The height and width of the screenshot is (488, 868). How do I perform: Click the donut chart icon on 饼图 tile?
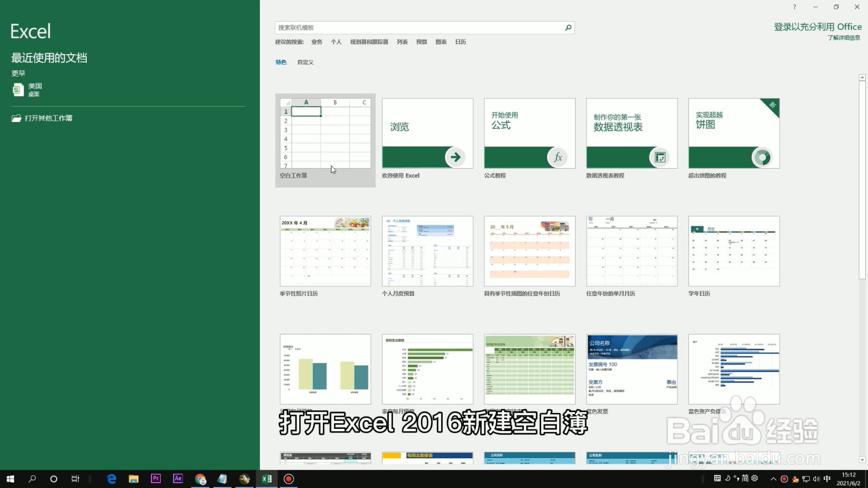point(762,157)
